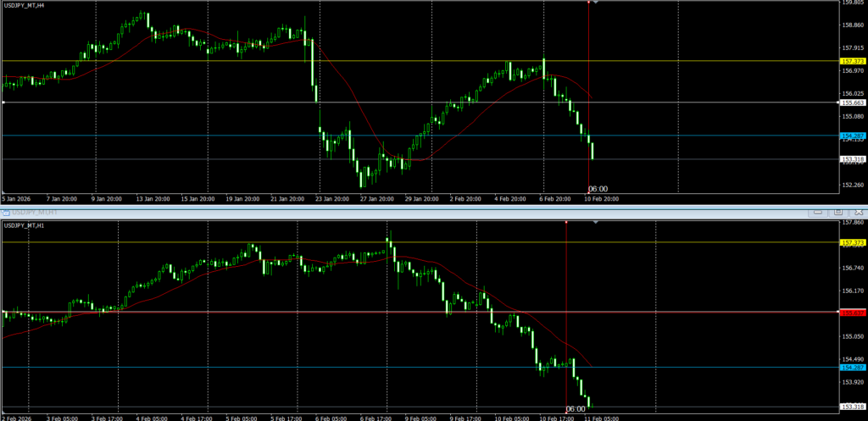The width and height of the screenshot is (868, 421).
Task: Select the yellow 157.373 price label on H4 chart
Action: click(x=852, y=61)
